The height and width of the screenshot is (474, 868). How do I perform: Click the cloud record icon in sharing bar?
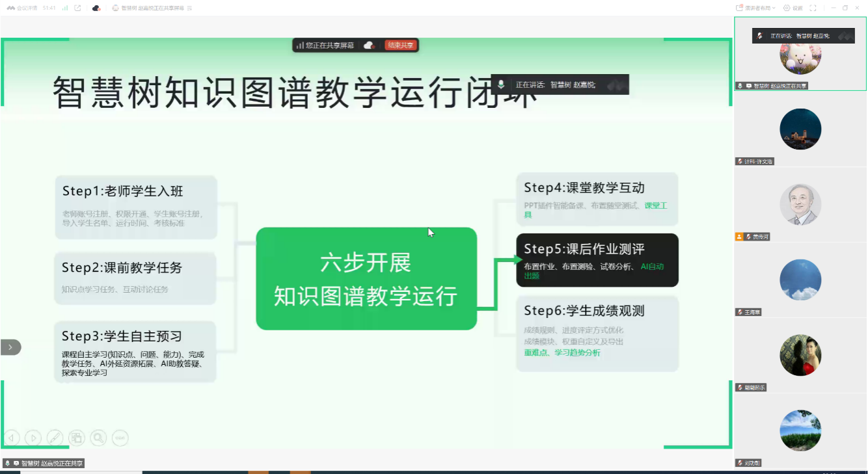(x=369, y=46)
